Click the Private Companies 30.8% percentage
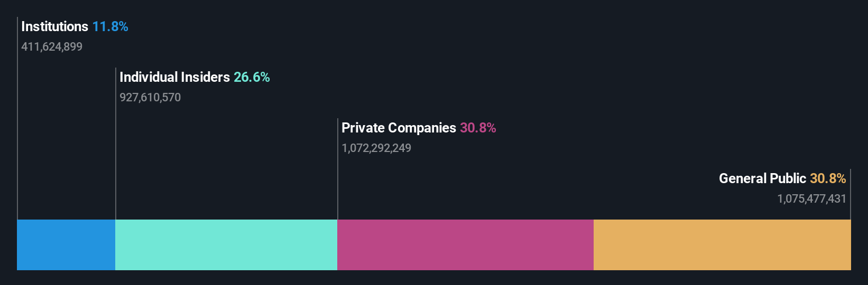 [478, 128]
